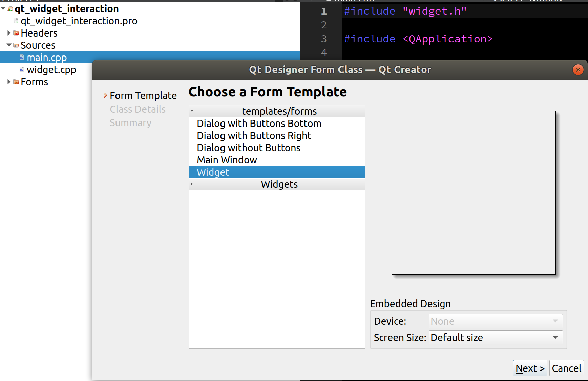Click the Sources folder icon

click(16, 45)
